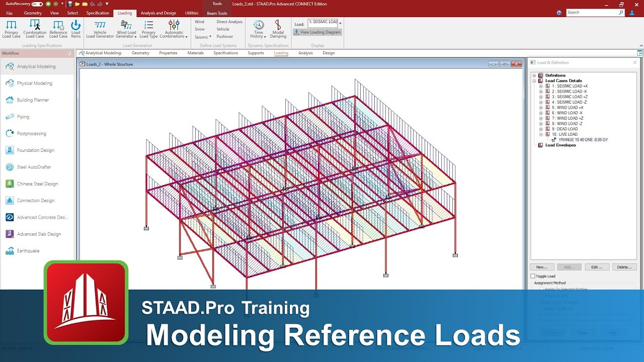Click the Primary Load Case ribbon icon
The width and height of the screenshot is (644, 362).
click(11, 29)
